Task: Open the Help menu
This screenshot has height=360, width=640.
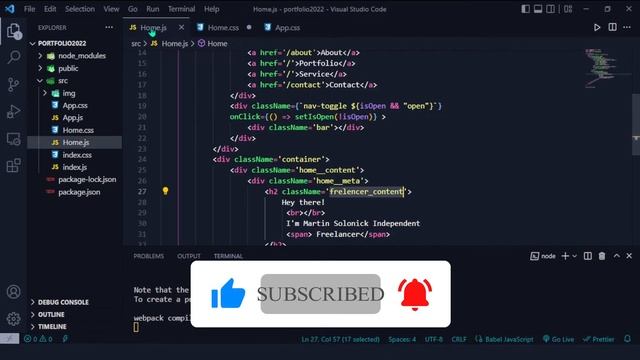Action: pos(211,9)
